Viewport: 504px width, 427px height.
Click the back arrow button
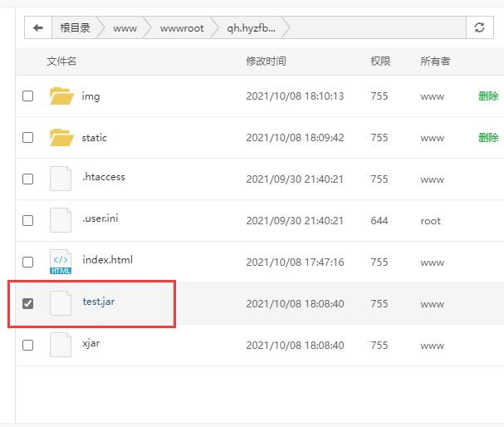pos(38,27)
